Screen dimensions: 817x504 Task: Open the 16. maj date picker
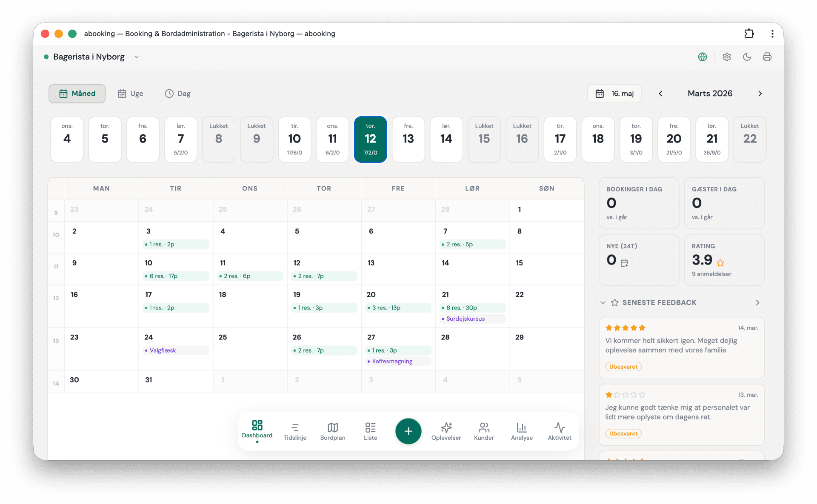coord(614,94)
